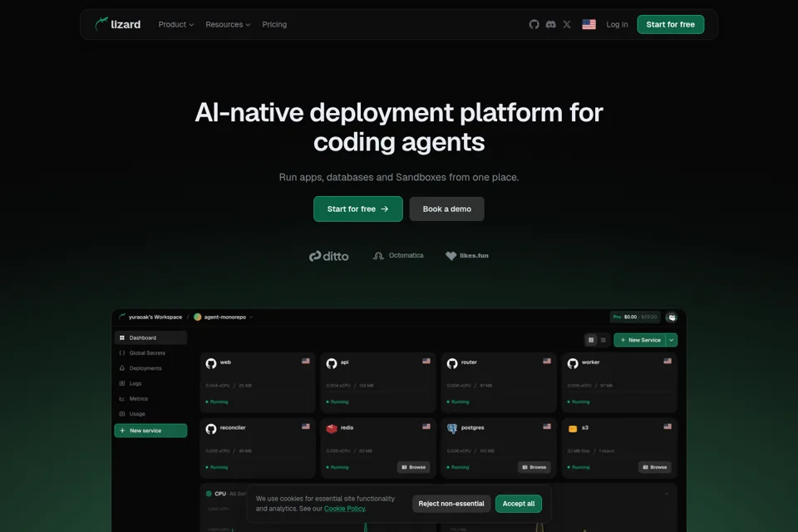The height and width of the screenshot is (532, 798).
Task: Select Dashboard in the preview sidebar
Action: (x=150, y=337)
